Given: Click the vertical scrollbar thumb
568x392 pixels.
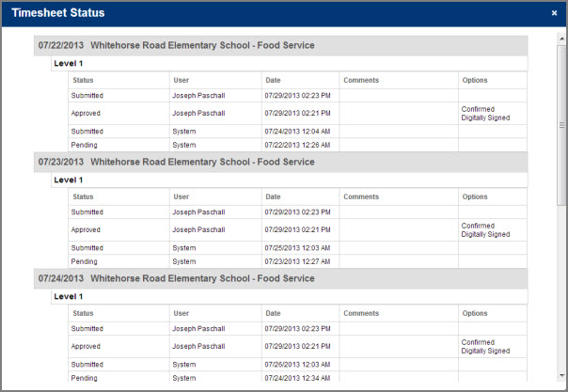Looking at the screenshot, I should pos(561,122).
